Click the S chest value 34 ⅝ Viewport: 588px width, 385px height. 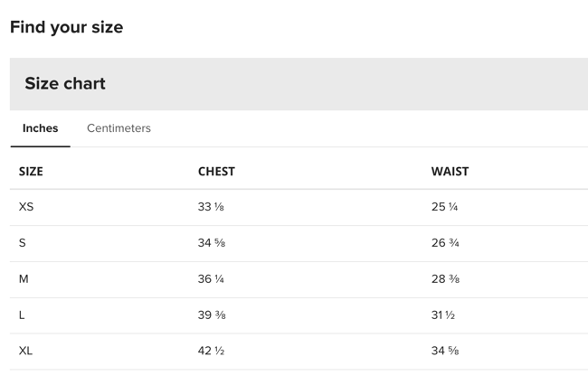click(211, 243)
